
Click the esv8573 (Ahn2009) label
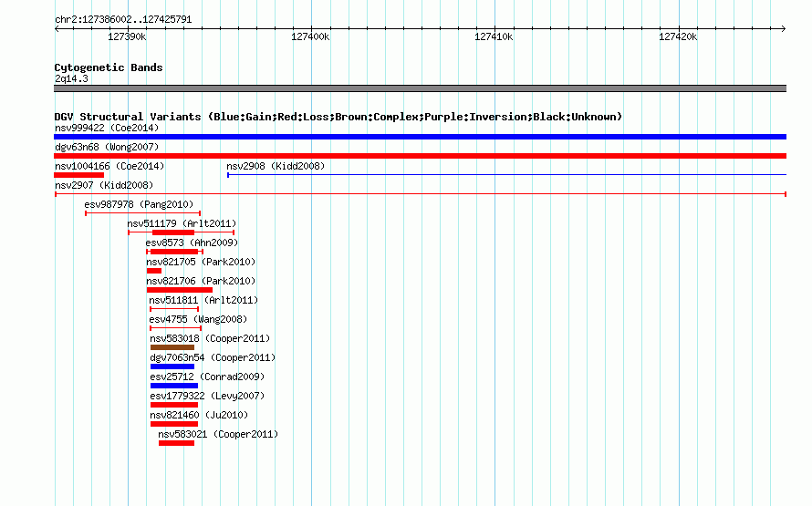192,243
